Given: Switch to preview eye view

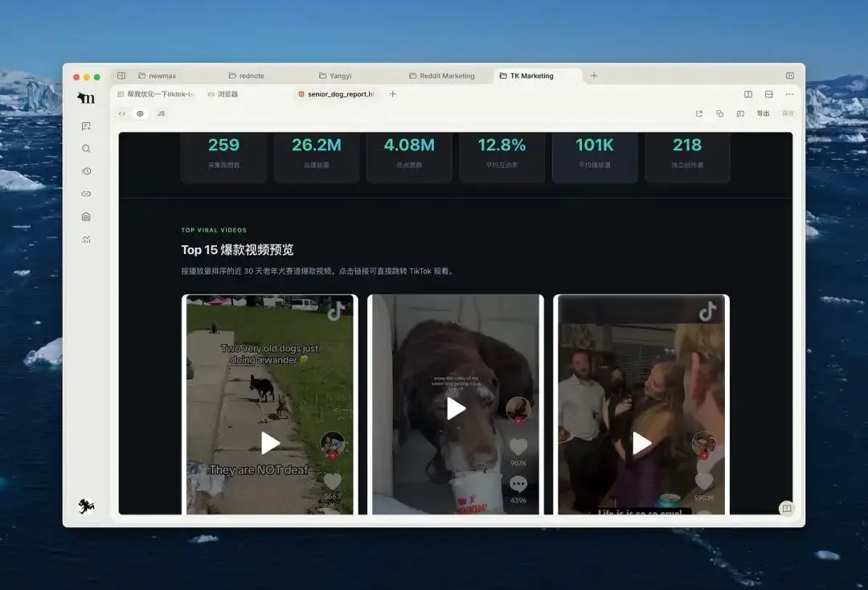Looking at the screenshot, I should pos(140,113).
